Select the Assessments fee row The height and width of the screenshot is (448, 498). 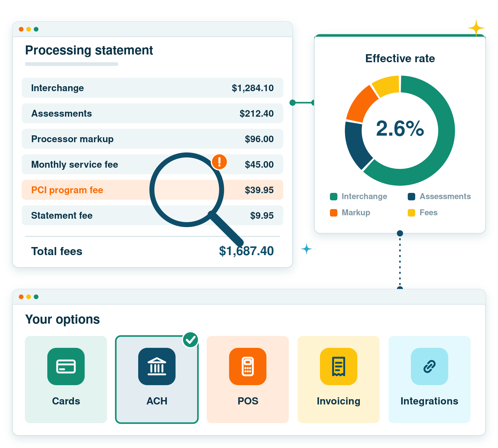(153, 113)
